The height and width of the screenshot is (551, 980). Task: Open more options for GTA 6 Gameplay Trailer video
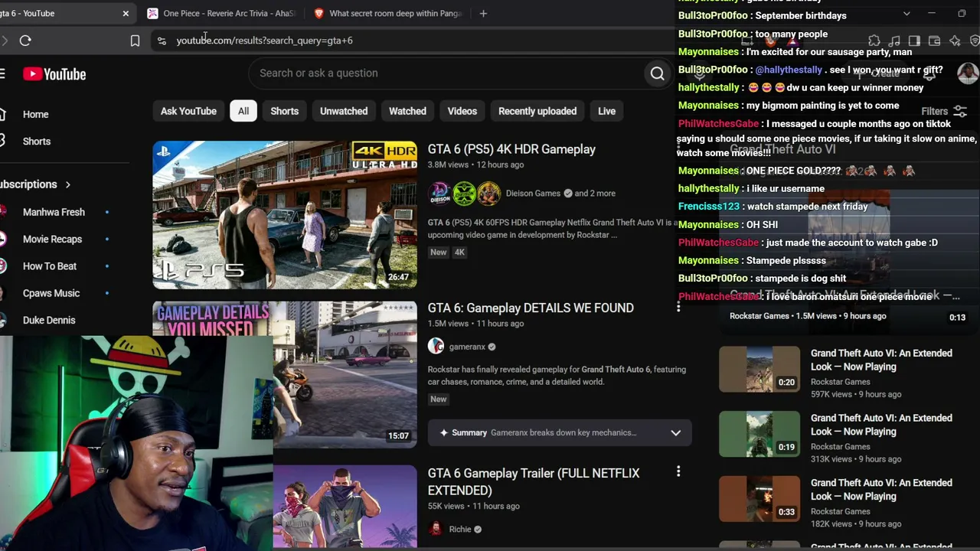(x=678, y=472)
